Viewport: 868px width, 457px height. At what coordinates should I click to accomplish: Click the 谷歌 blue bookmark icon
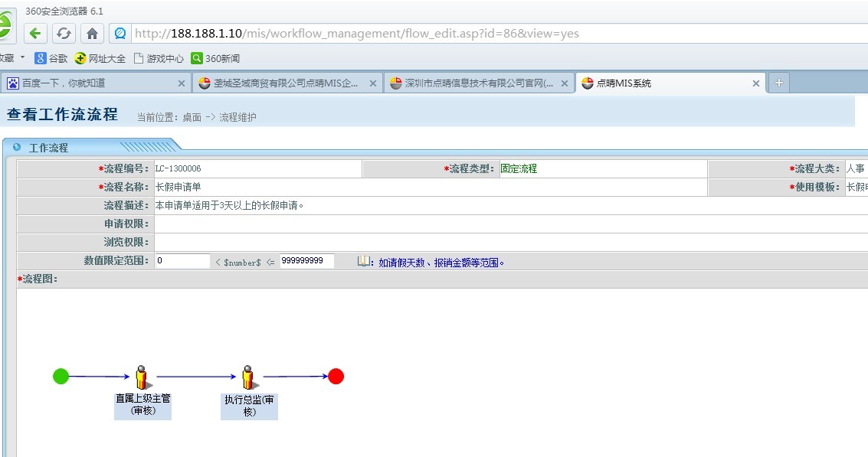[40, 58]
